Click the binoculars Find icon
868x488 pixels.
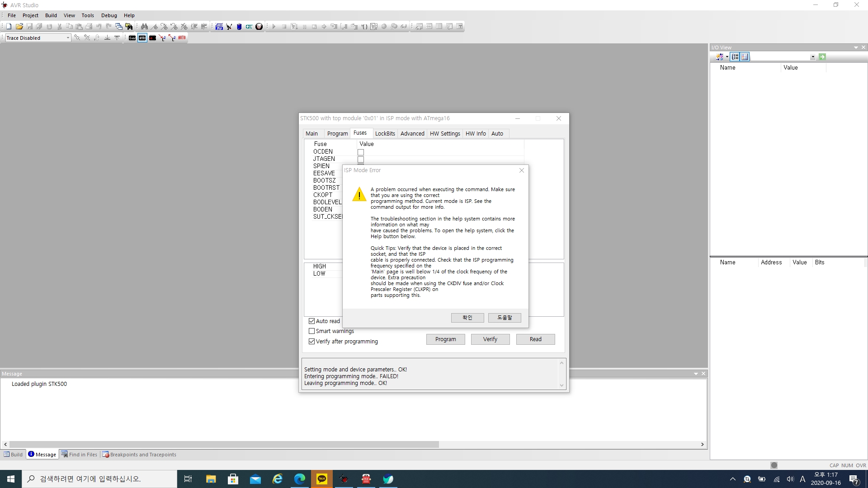[x=144, y=27]
